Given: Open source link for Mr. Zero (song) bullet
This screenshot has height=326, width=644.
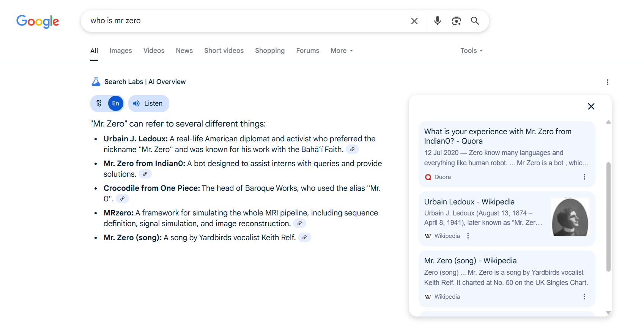Looking at the screenshot, I should 304,237.
